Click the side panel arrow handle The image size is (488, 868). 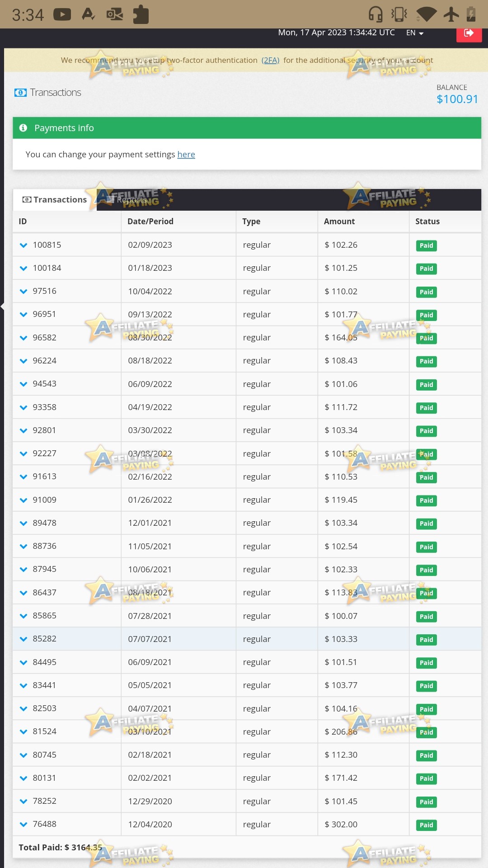click(x=2, y=307)
